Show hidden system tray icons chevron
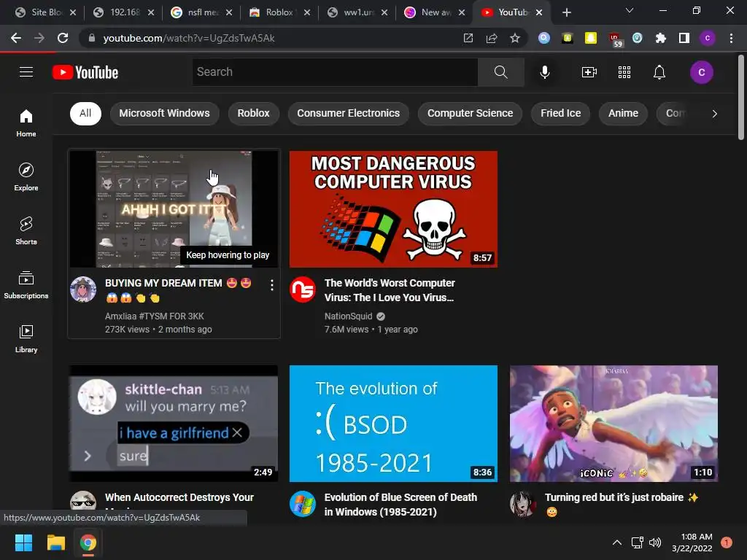 click(x=616, y=542)
